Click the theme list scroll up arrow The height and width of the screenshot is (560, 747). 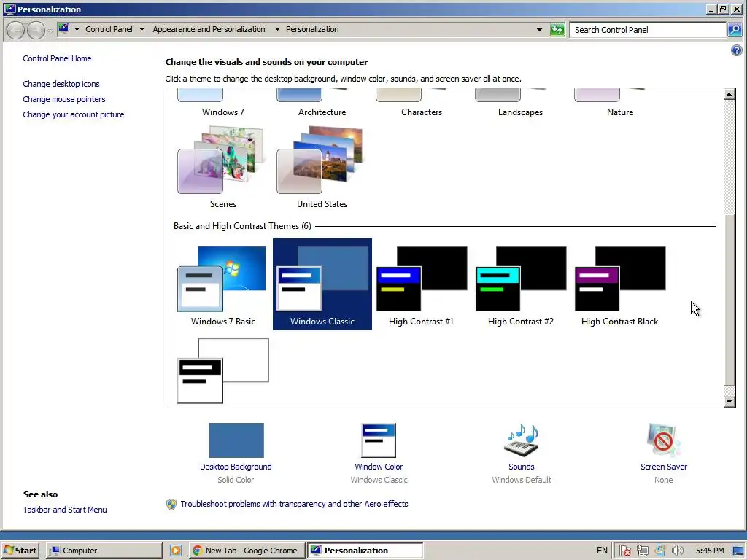729,94
